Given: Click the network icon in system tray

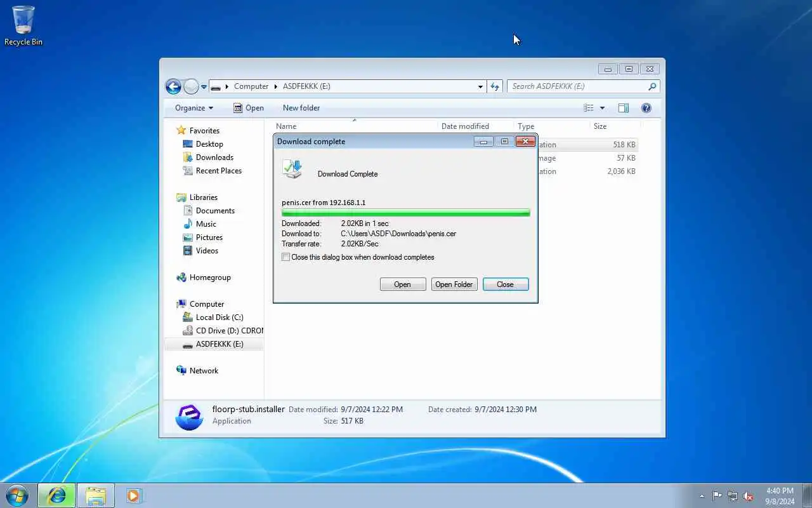Looking at the screenshot, I should click(733, 496).
